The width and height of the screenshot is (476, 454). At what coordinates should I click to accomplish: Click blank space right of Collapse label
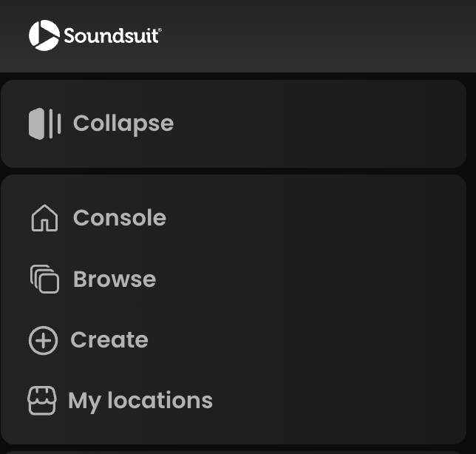pyautogui.click(x=318, y=123)
